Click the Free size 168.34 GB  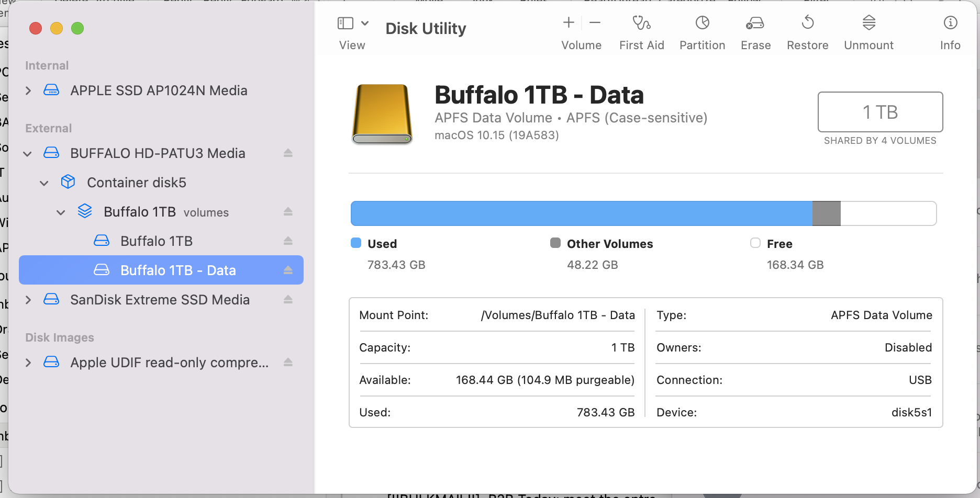tap(795, 265)
